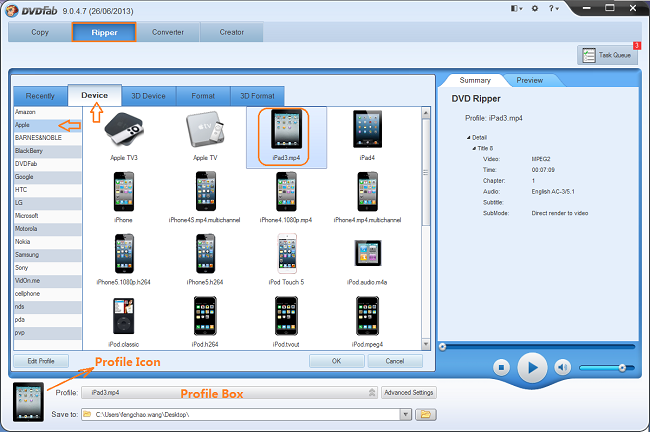Switch to the Copy module tab

[40, 32]
